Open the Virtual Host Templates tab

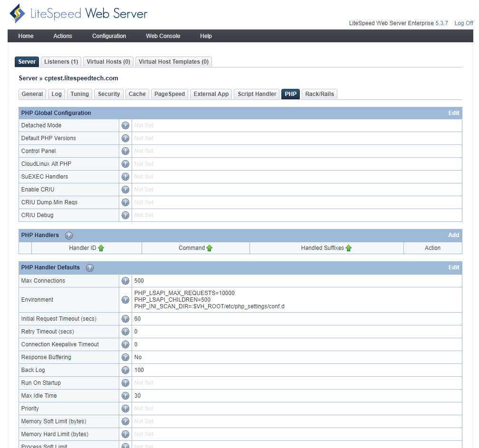[173, 62]
